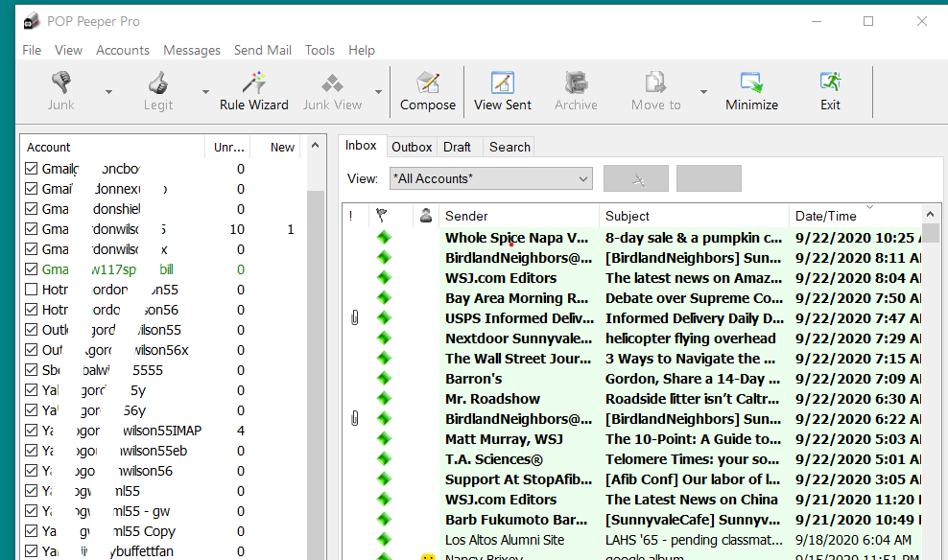948x560 pixels.
Task: Click the green diamond on Bay Area Morning row
Action: (384, 298)
